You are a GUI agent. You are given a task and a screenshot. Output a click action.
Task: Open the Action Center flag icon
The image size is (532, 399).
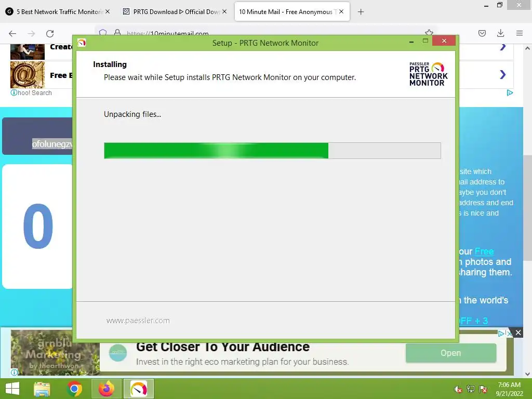click(x=483, y=389)
